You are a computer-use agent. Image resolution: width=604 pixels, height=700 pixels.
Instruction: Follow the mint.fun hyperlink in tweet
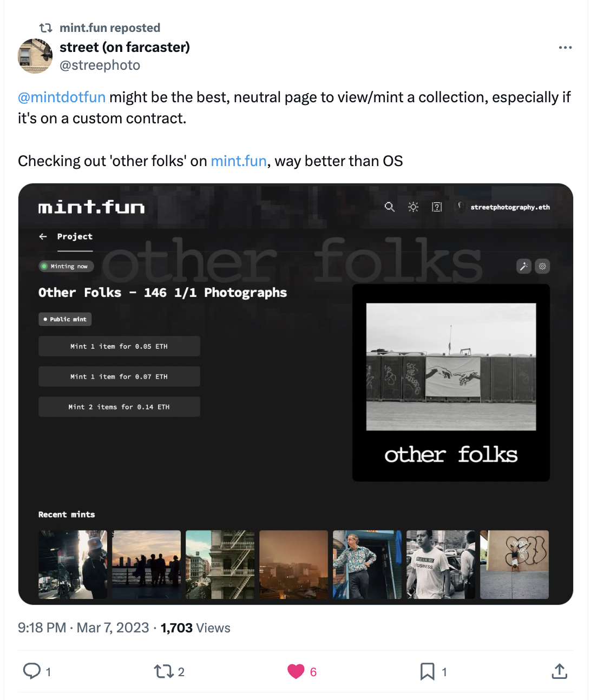239,161
